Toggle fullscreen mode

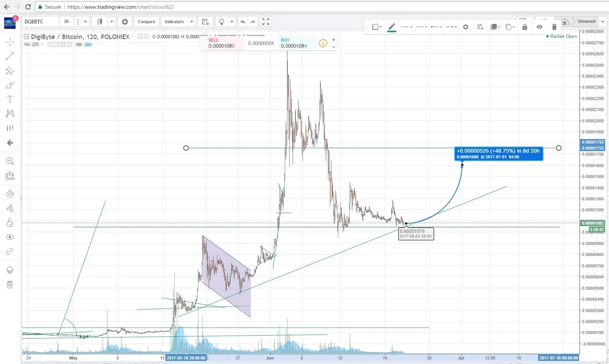click(266, 21)
